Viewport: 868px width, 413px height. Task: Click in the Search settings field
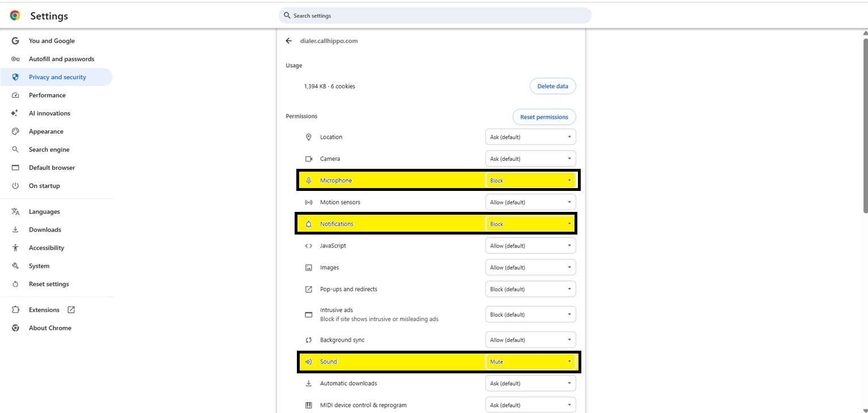tap(435, 16)
